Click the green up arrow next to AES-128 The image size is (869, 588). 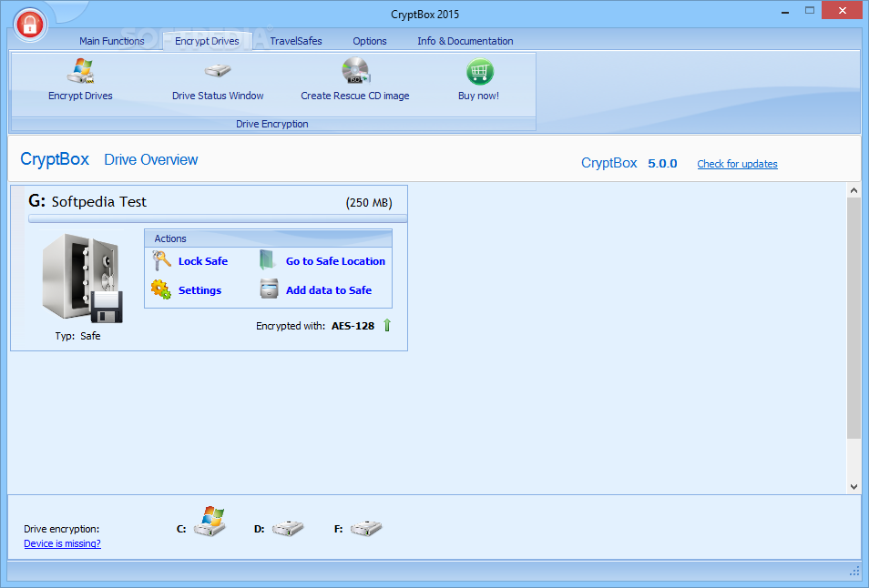pos(387,325)
